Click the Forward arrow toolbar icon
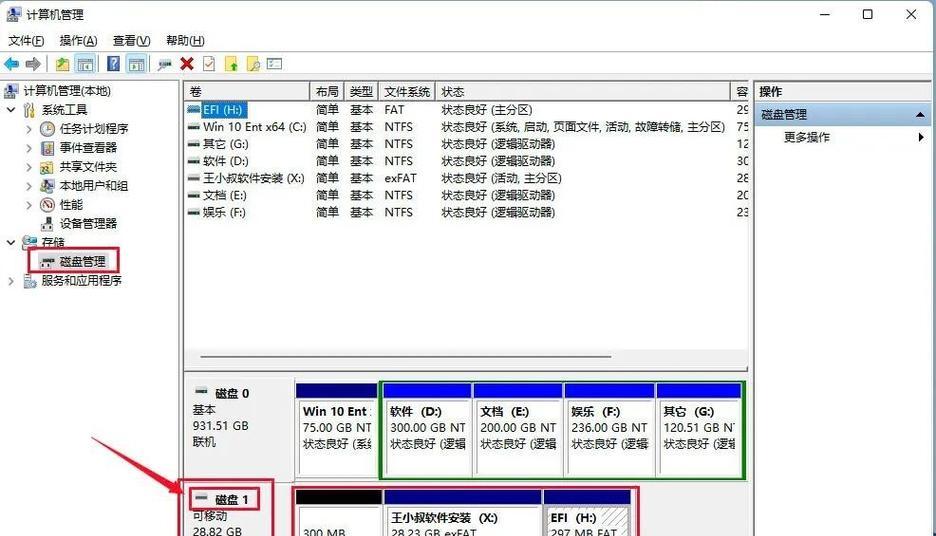936x536 pixels. pyautogui.click(x=33, y=64)
